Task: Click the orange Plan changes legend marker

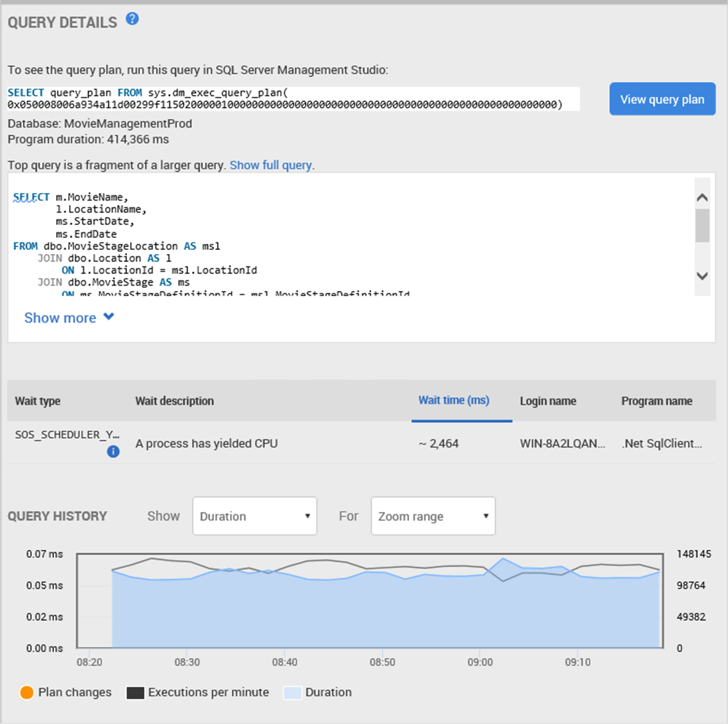Action: point(27,692)
